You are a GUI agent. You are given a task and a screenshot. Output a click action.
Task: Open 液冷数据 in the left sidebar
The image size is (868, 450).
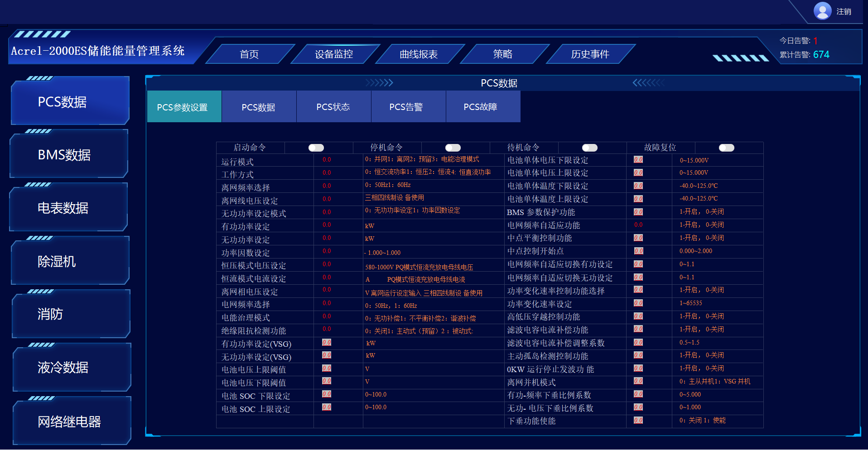[72, 368]
